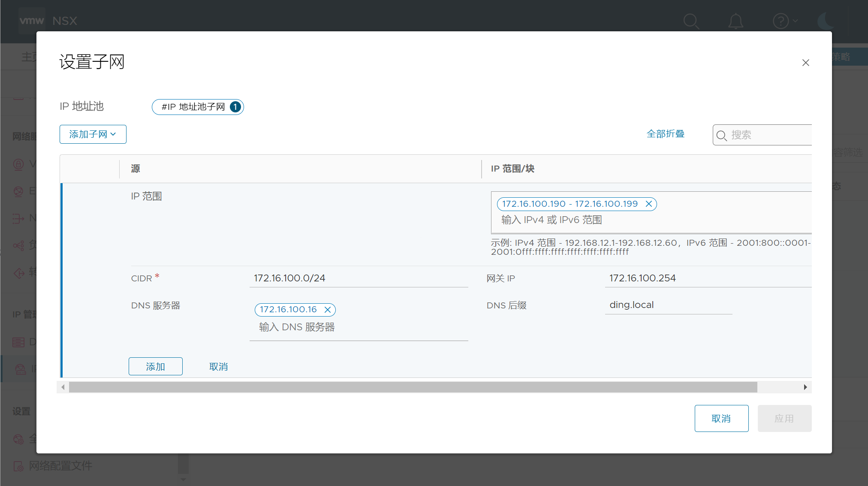This screenshot has height=486, width=868.
Task: Click the search magnifier icon in header
Action: point(691,21)
